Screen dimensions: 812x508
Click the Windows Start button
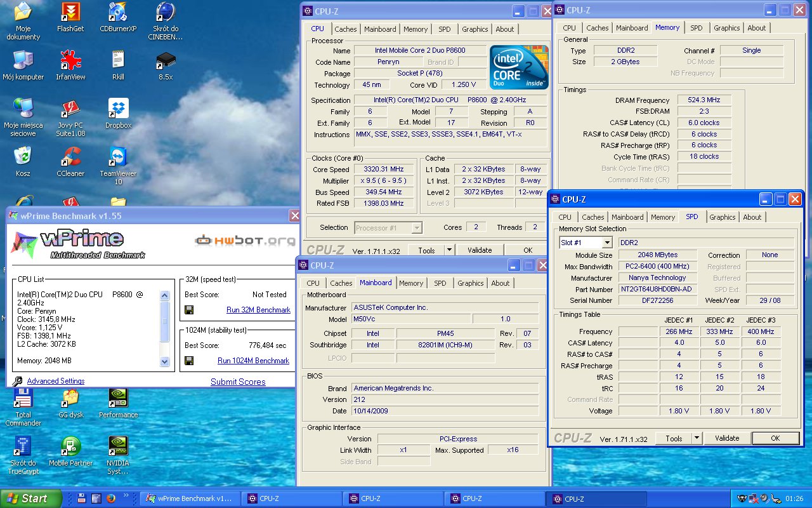pos(31,498)
